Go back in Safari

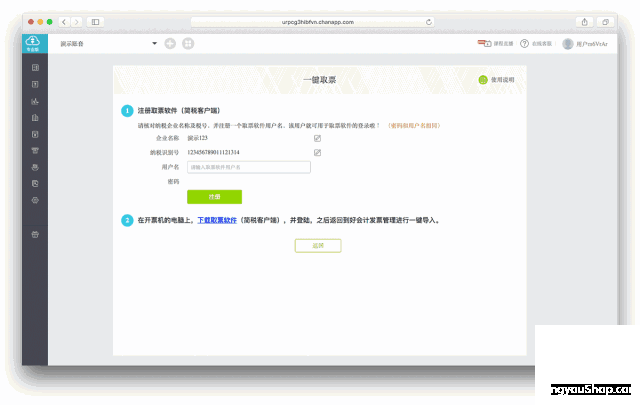64,22
